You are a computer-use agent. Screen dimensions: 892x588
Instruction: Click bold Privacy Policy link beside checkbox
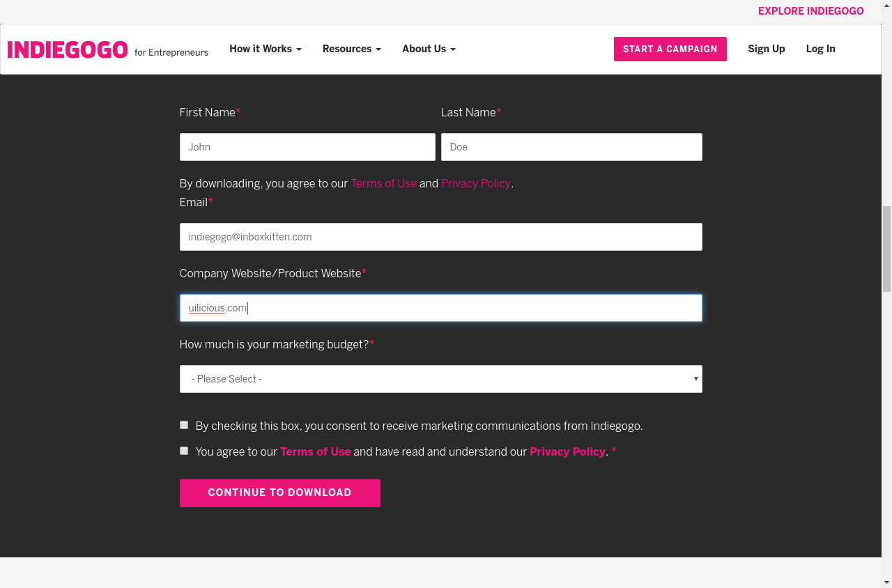click(x=567, y=451)
